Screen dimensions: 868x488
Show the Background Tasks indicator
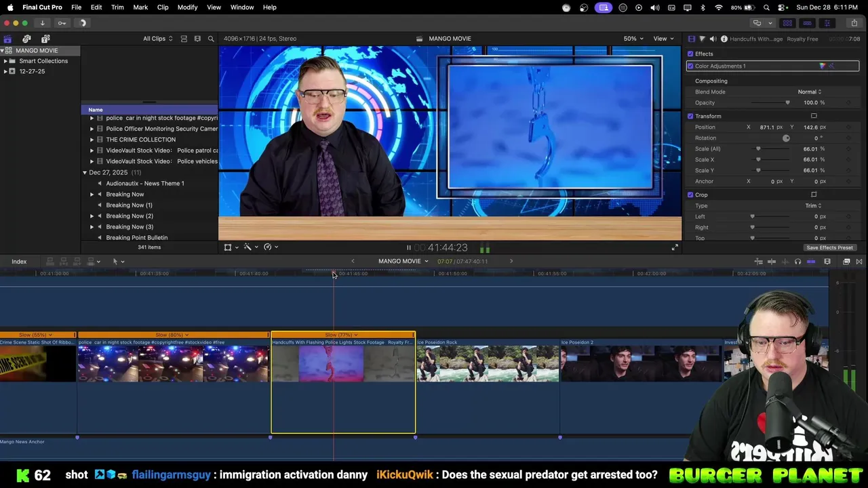(83, 23)
